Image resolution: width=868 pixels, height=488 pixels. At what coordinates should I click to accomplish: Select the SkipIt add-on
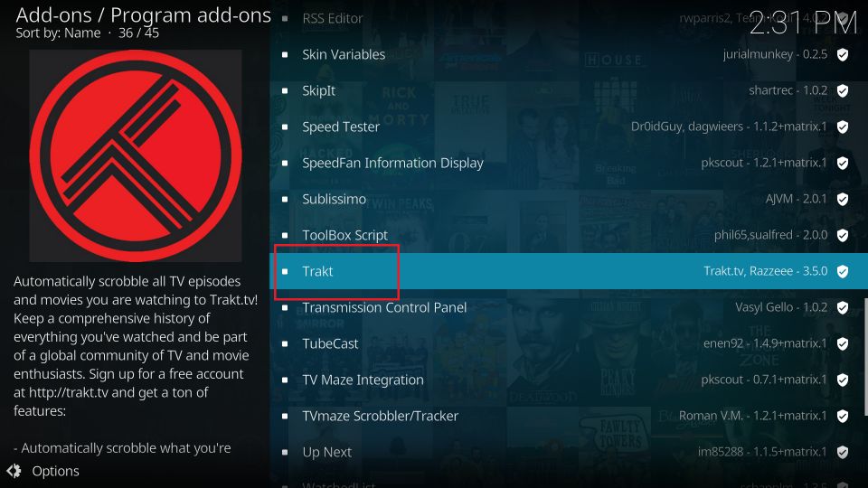pos(569,90)
